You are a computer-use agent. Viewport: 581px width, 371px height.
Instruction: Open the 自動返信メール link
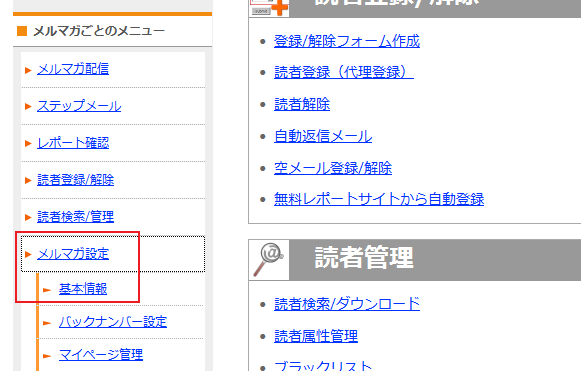coord(323,136)
